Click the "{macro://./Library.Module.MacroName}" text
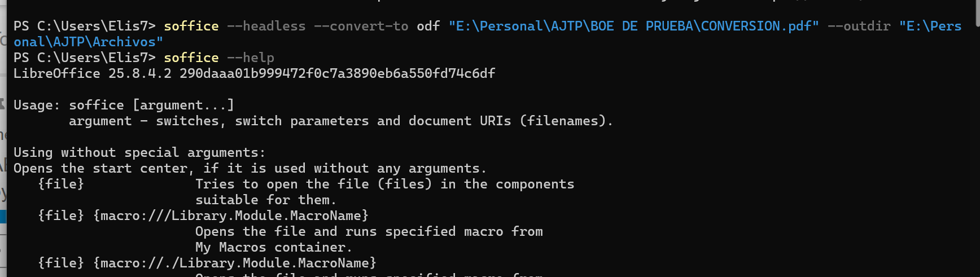980x277 pixels. (x=235, y=263)
